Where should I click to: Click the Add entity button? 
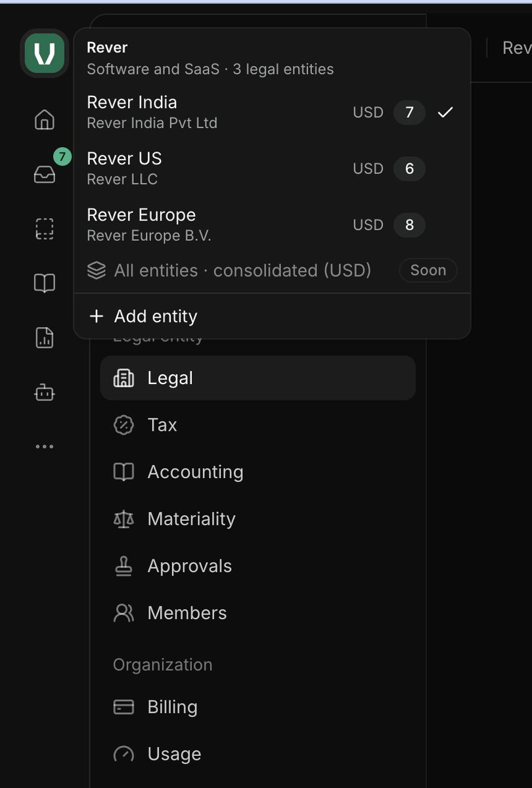click(272, 317)
